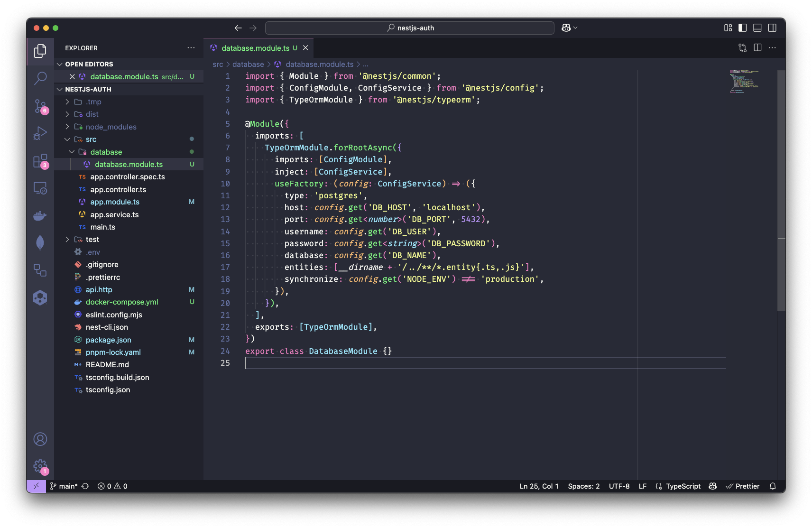Change indentation via Spaces: 2
This screenshot has height=528, width=812.
584,486
